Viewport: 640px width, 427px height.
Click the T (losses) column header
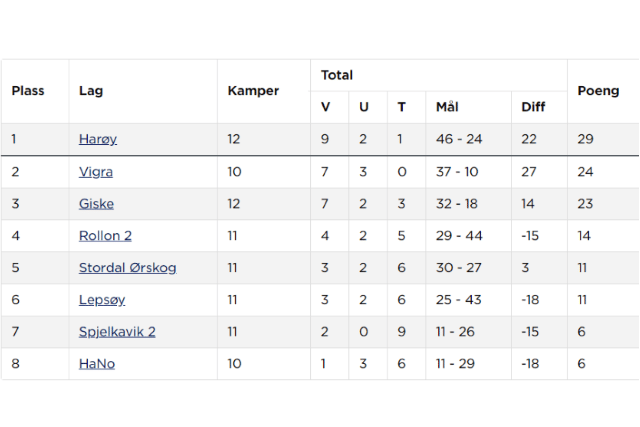401,107
